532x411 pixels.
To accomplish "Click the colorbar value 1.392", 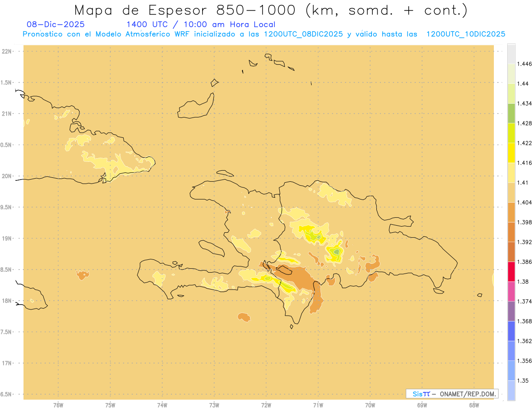I will [524, 242].
